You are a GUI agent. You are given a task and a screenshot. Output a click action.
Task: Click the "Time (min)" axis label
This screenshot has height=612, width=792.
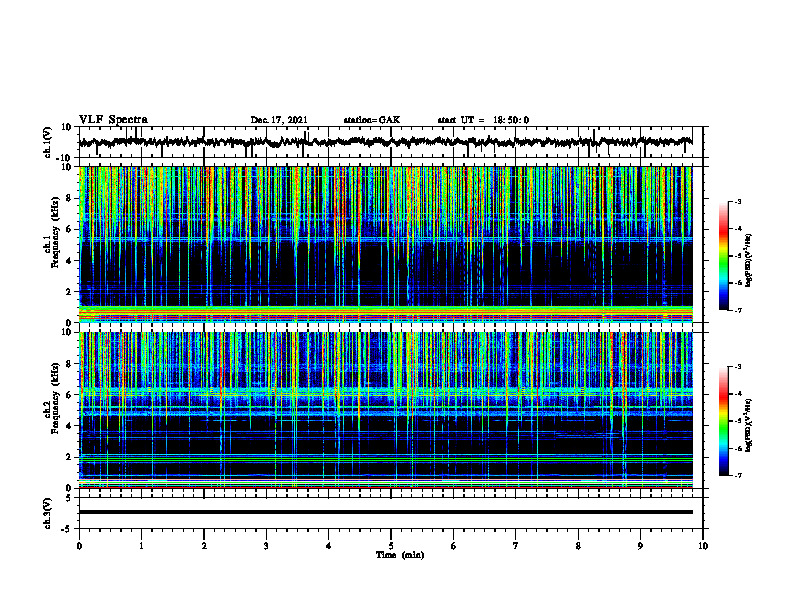click(400, 555)
